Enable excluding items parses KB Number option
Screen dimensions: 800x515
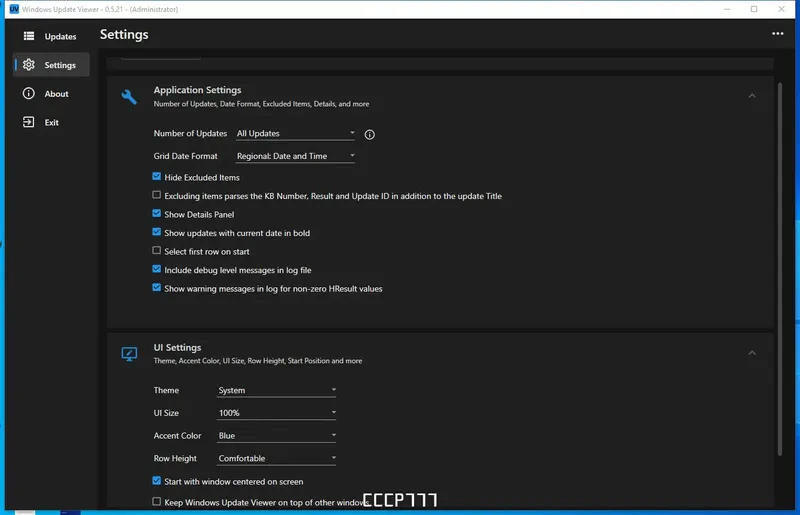point(157,195)
